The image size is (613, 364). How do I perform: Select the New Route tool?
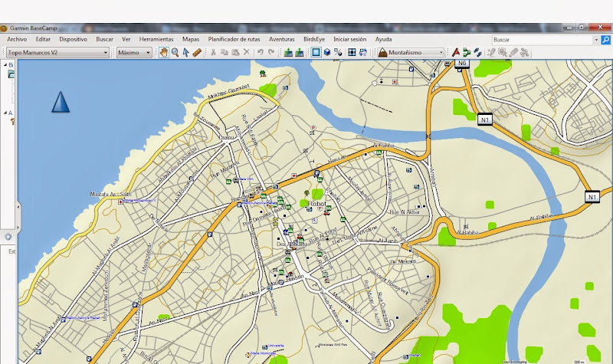pyautogui.click(x=467, y=52)
